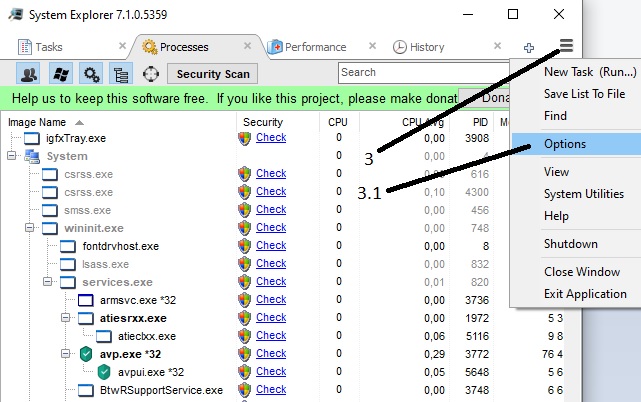The height and width of the screenshot is (402, 641).
Task: Collapse the System tree node
Action: pyautogui.click(x=11, y=156)
